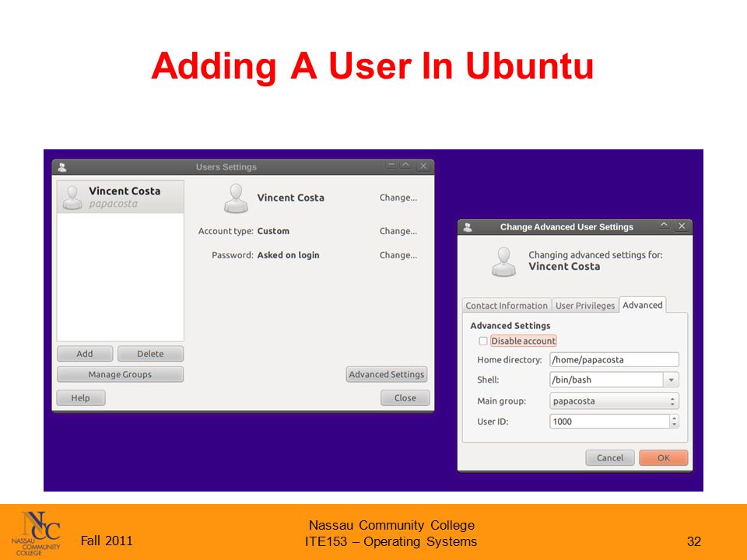Click slide number 32

694,541
